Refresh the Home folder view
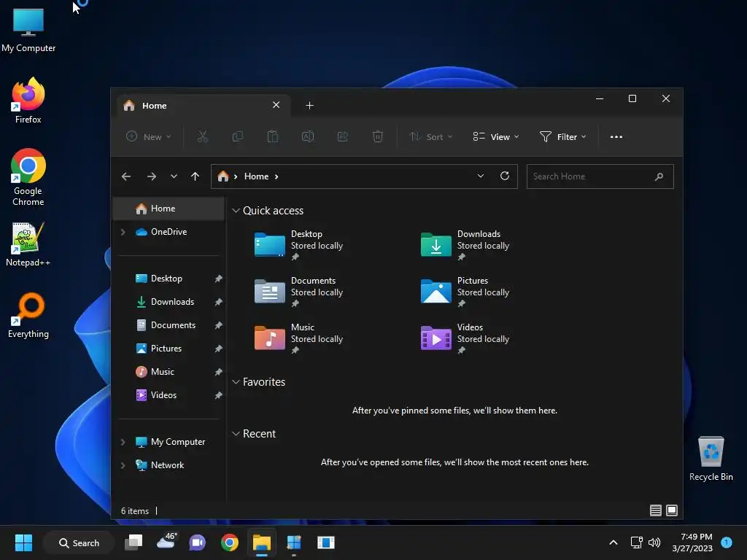The height and width of the screenshot is (560, 747). tap(505, 176)
